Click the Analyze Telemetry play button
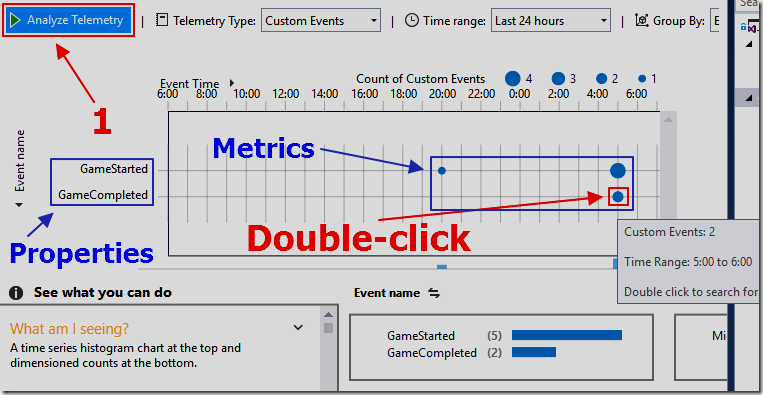The height and width of the screenshot is (395, 763). pos(69,20)
